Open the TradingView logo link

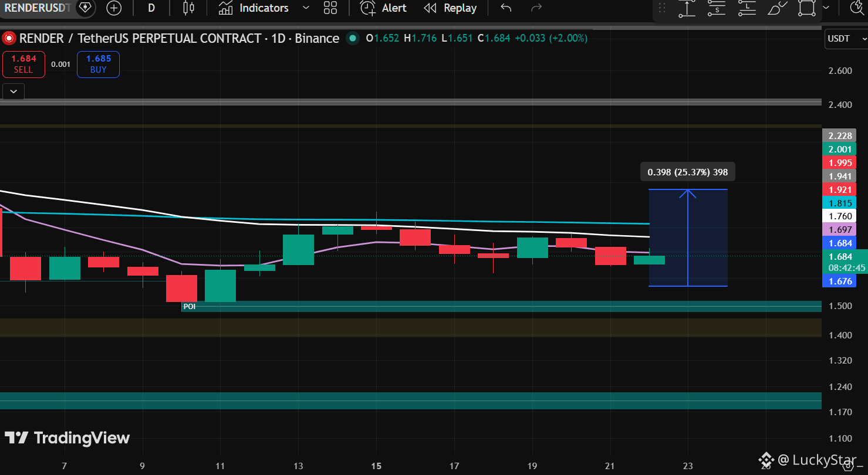[x=67, y=438]
